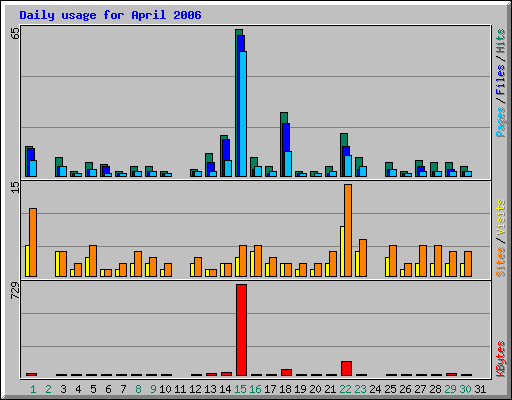Click day 8 on the x-axis
Image resolution: width=512 pixels, height=400 pixels.
[x=138, y=389]
